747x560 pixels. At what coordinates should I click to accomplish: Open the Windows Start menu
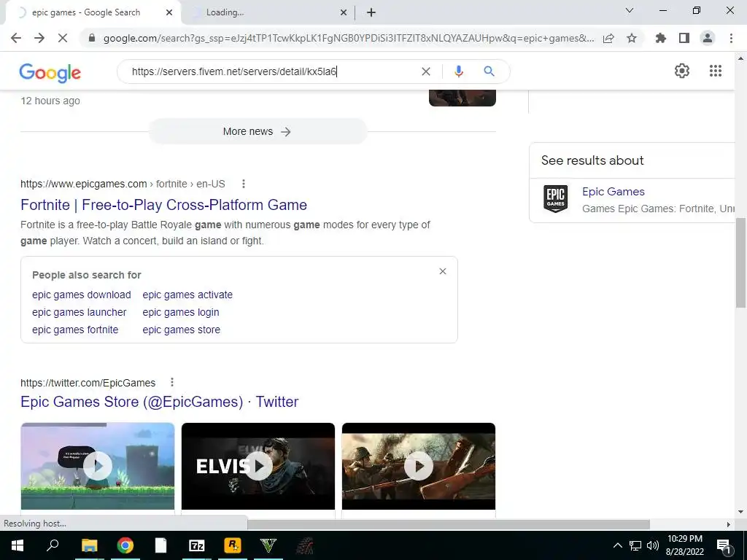pos(18,545)
